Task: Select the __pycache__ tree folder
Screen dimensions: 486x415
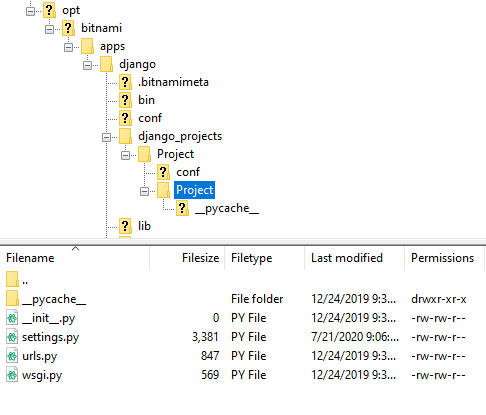Action: point(227,208)
